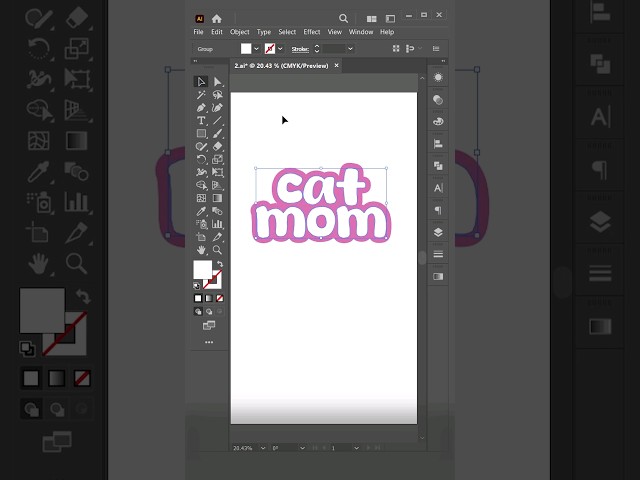
Task: Activate the Artboard tool
Action: (201, 237)
